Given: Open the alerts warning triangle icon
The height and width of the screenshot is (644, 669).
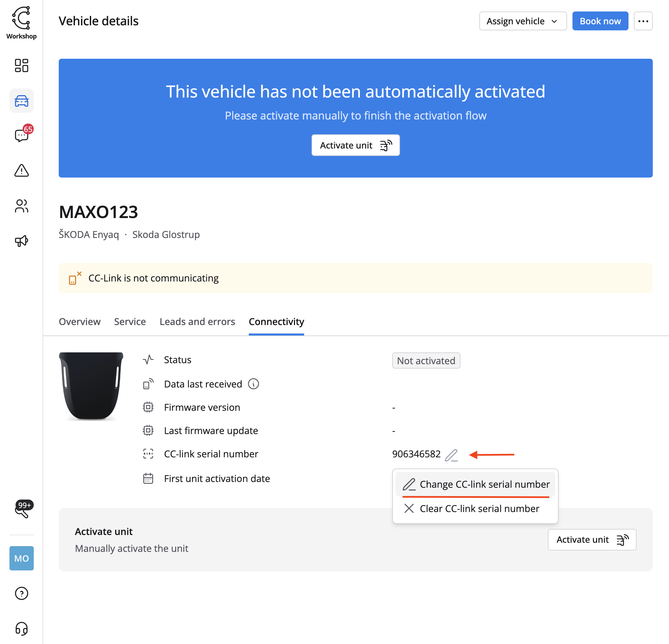Looking at the screenshot, I should point(21,171).
